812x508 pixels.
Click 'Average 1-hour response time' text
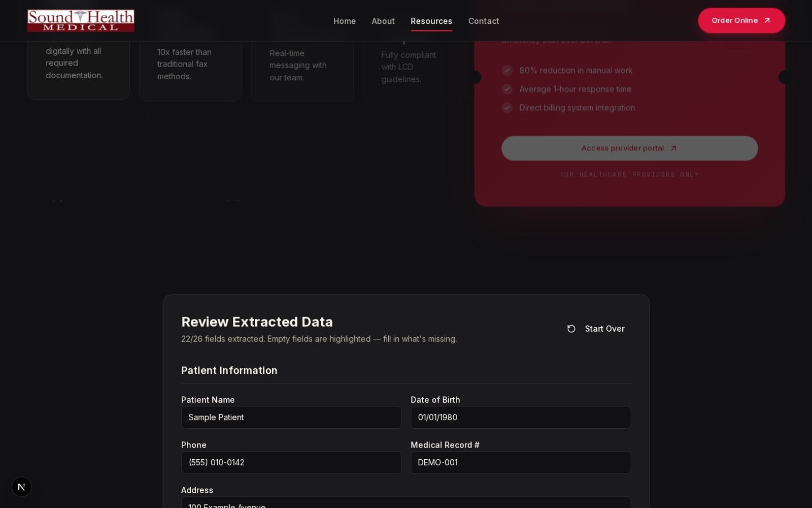click(x=576, y=89)
